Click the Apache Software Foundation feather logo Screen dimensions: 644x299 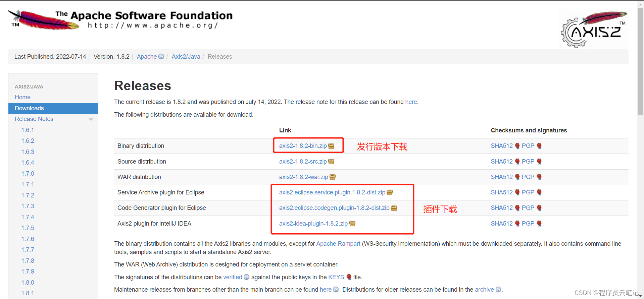click(120, 20)
